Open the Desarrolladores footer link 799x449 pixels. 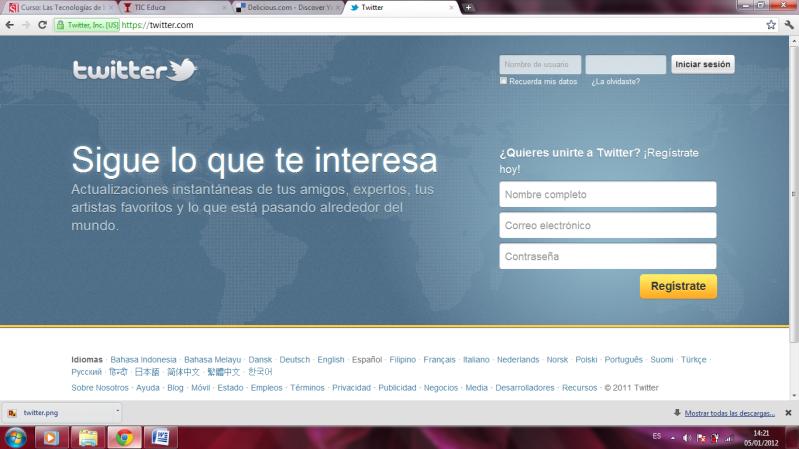click(524, 387)
